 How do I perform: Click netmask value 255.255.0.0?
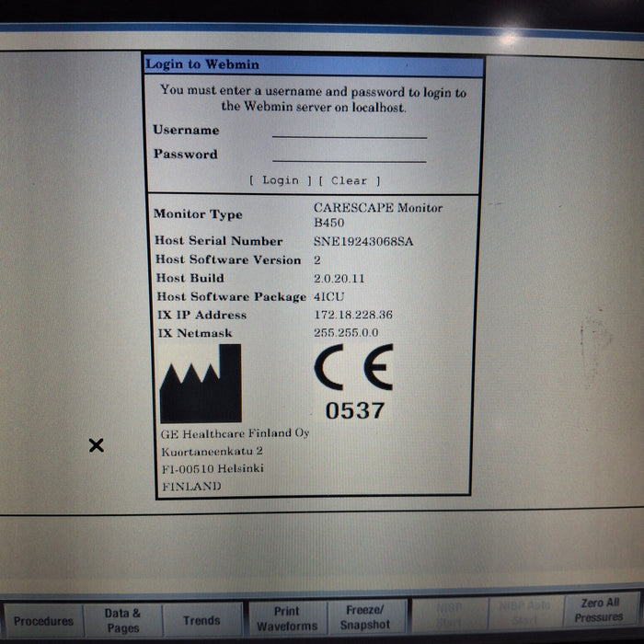346,332
